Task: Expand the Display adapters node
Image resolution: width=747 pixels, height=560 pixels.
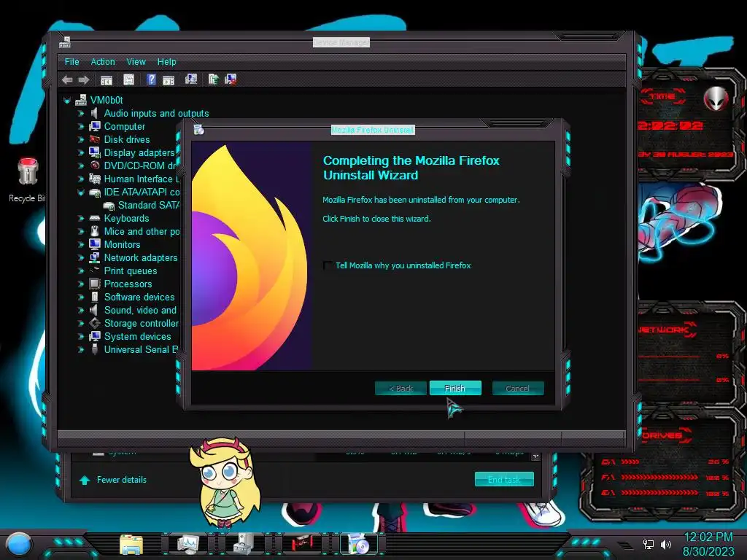Action: point(80,153)
